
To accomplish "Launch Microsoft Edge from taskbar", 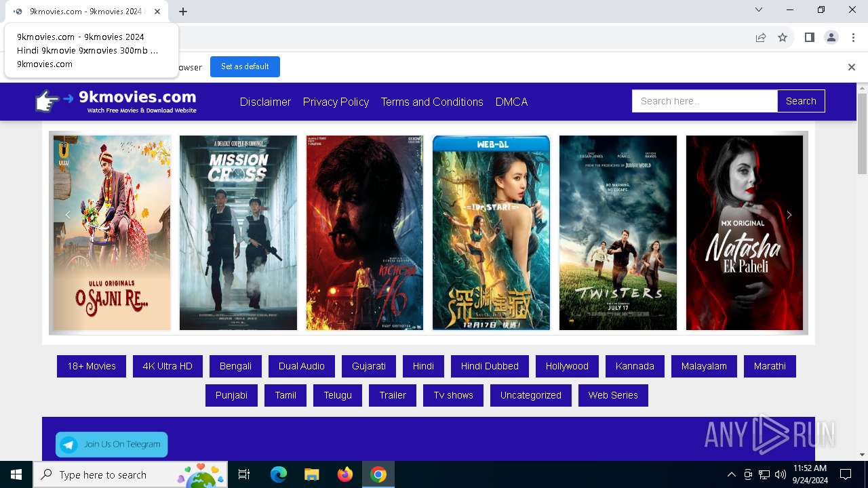I will 279,474.
